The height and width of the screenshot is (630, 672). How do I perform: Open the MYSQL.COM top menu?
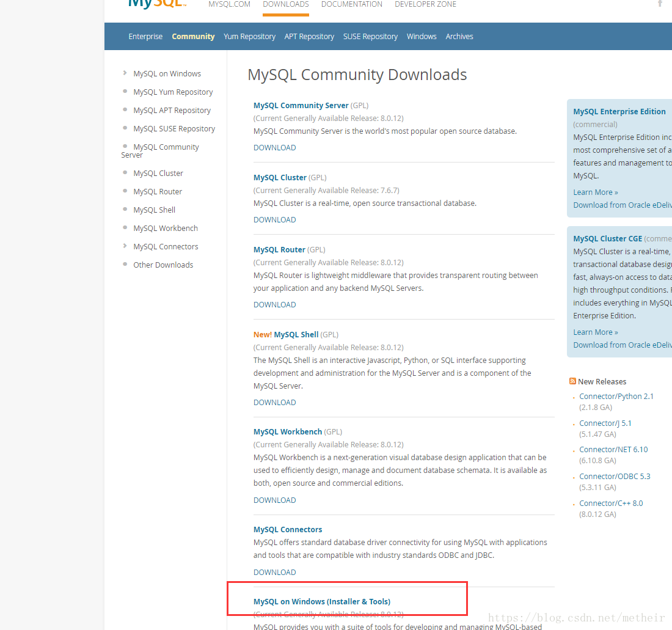pyautogui.click(x=229, y=4)
